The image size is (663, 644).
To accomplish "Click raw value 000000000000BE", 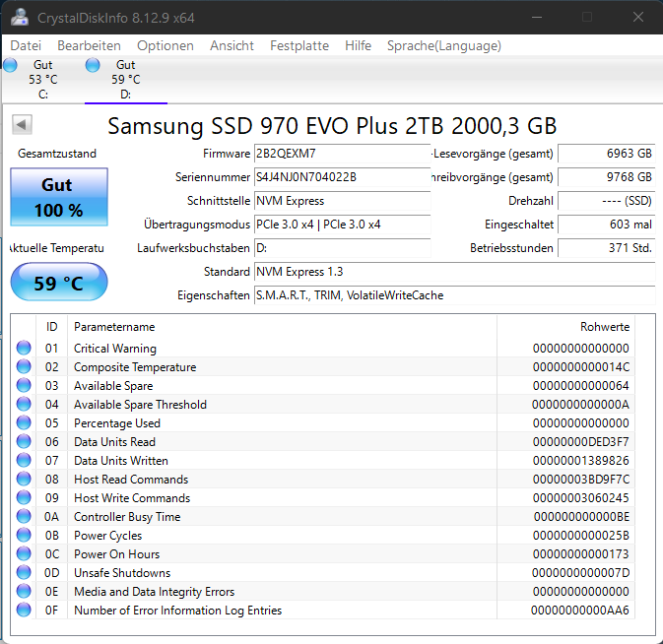I will tap(581, 516).
